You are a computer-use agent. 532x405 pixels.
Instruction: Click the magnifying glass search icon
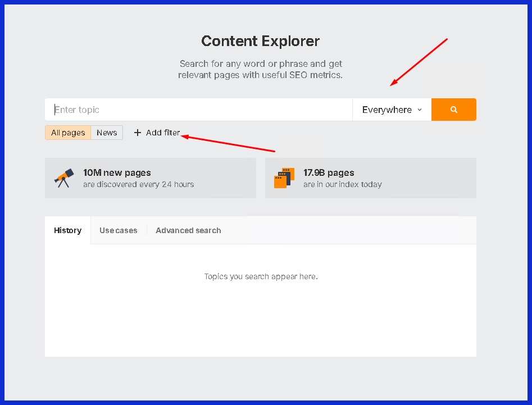(453, 110)
